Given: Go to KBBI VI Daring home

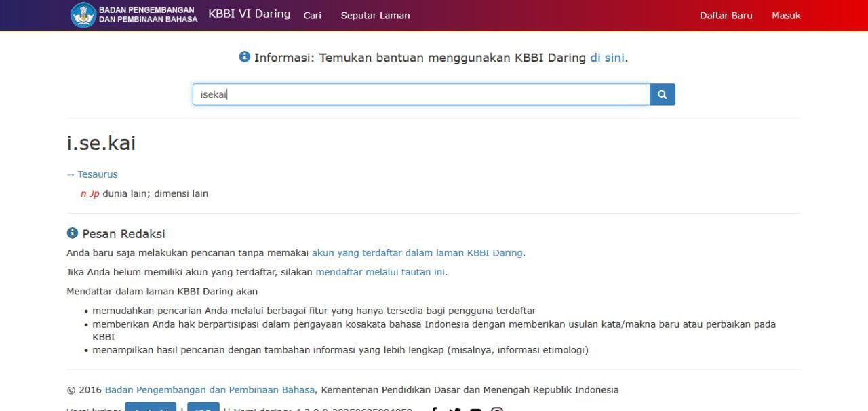Looking at the screenshot, I should point(249,14).
